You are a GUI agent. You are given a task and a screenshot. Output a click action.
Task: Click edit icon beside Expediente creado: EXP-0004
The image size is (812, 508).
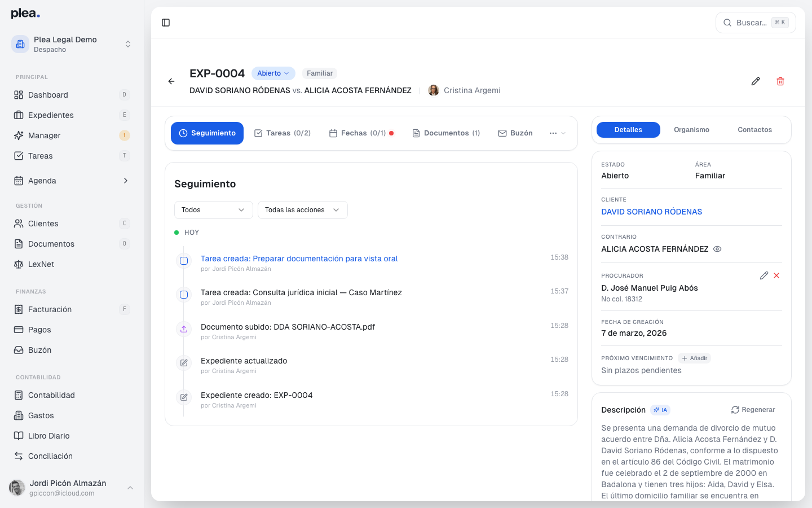184,397
